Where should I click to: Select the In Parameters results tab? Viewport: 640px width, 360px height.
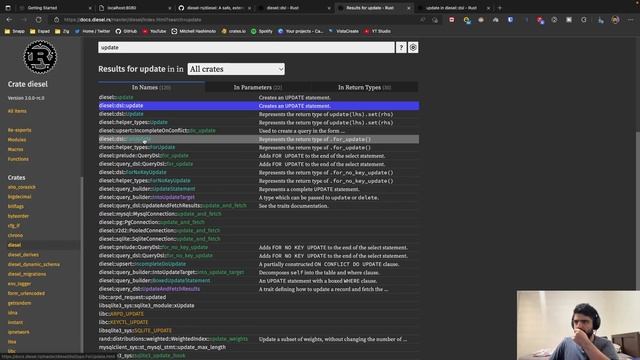point(258,87)
